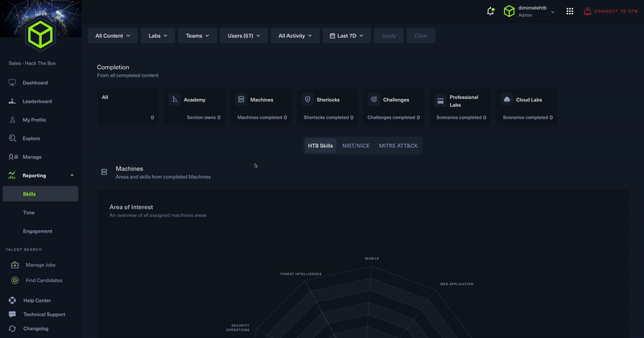Click the green cube user avatar

click(509, 11)
